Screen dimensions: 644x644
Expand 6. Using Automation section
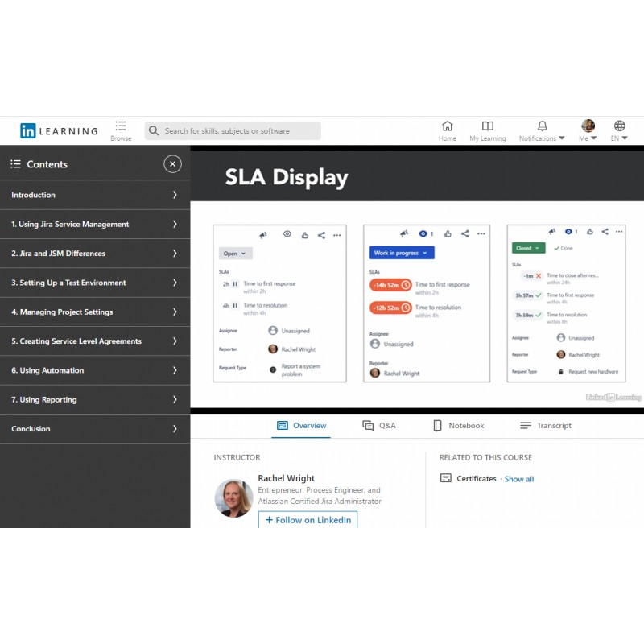point(95,370)
